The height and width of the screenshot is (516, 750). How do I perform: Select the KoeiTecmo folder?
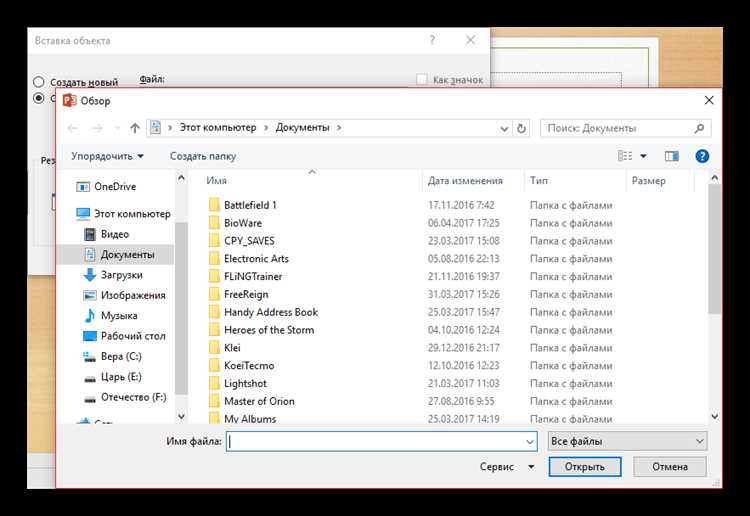tap(242, 365)
